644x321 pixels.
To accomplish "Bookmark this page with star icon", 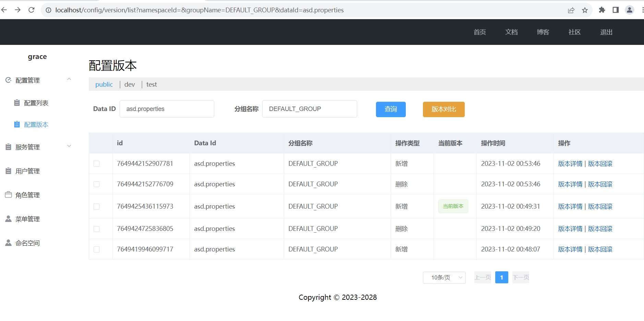I will click(x=585, y=10).
